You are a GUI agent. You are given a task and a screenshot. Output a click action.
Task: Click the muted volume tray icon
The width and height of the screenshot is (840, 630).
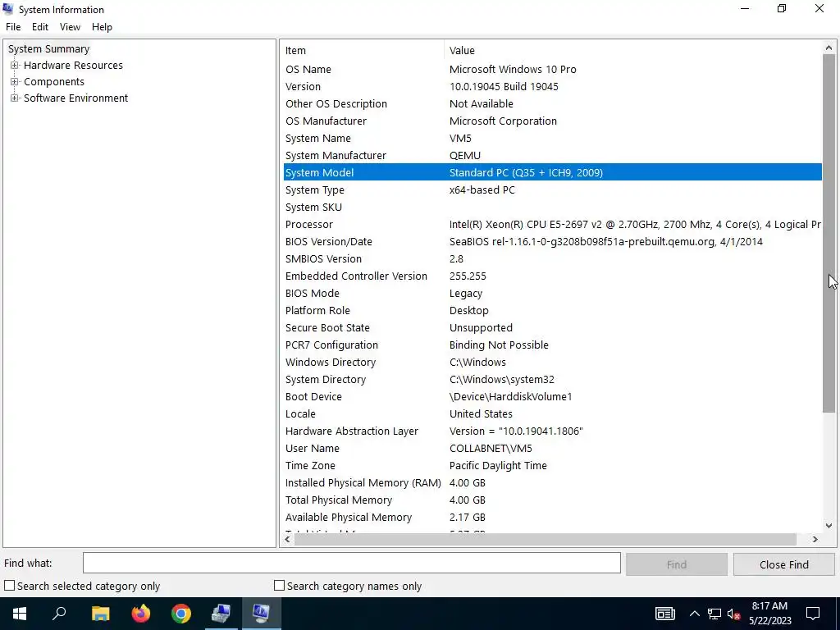pyautogui.click(x=734, y=614)
